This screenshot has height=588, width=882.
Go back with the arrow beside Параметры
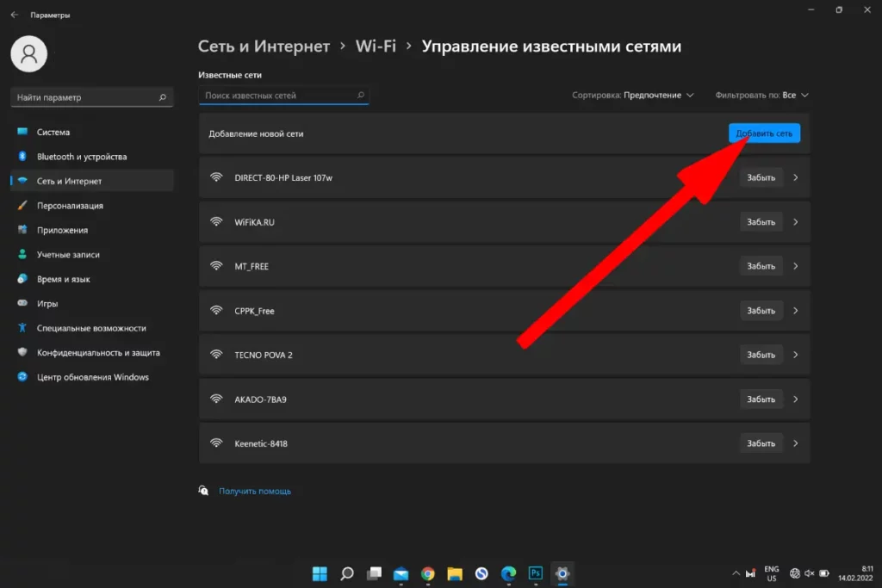14,15
